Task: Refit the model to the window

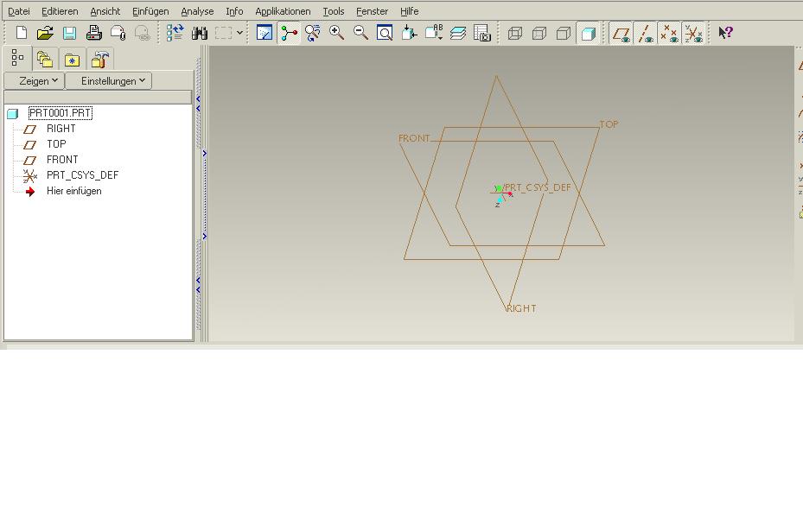Action: (385, 33)
